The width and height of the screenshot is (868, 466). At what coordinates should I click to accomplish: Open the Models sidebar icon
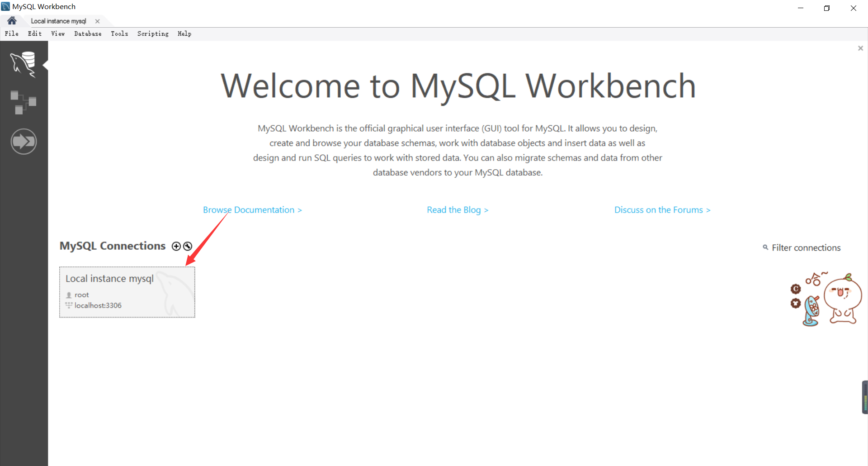click(x=24, y=103)
